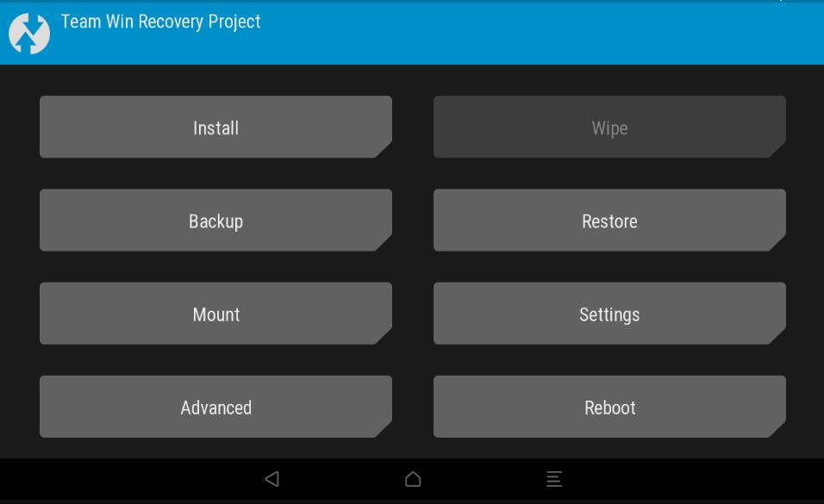
Task: Open the Install menu
Action: coord(215,127)
